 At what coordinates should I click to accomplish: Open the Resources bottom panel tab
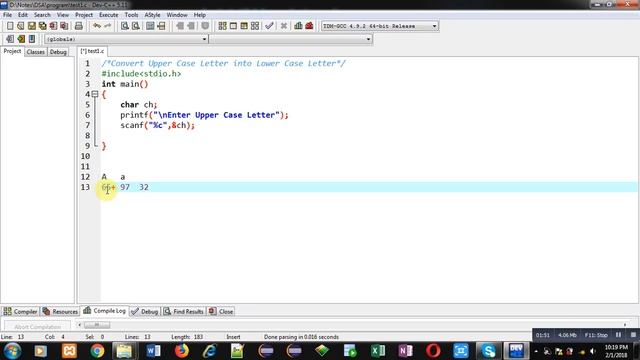click(x=60, y=311)
